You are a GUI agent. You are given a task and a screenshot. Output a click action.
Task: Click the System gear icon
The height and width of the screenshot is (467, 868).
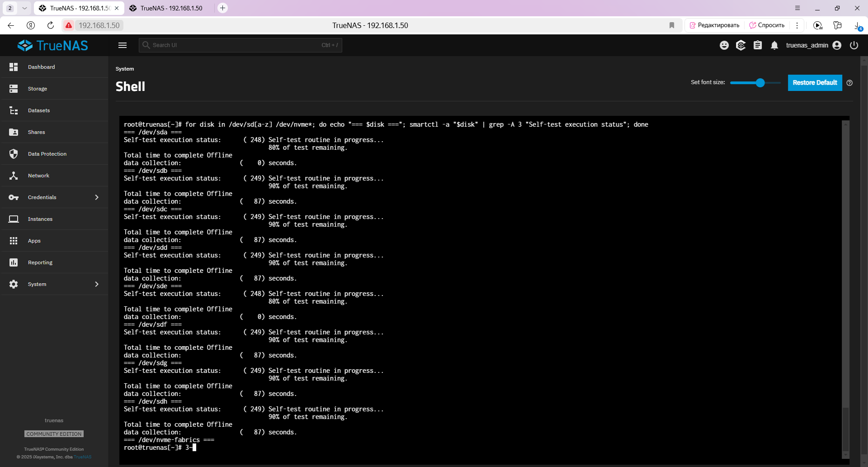(x=14, y=284)
